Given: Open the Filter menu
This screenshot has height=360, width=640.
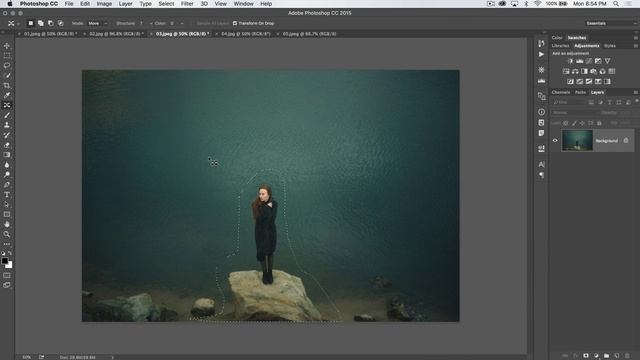Looking at the screenshot, I should point(187,4).
